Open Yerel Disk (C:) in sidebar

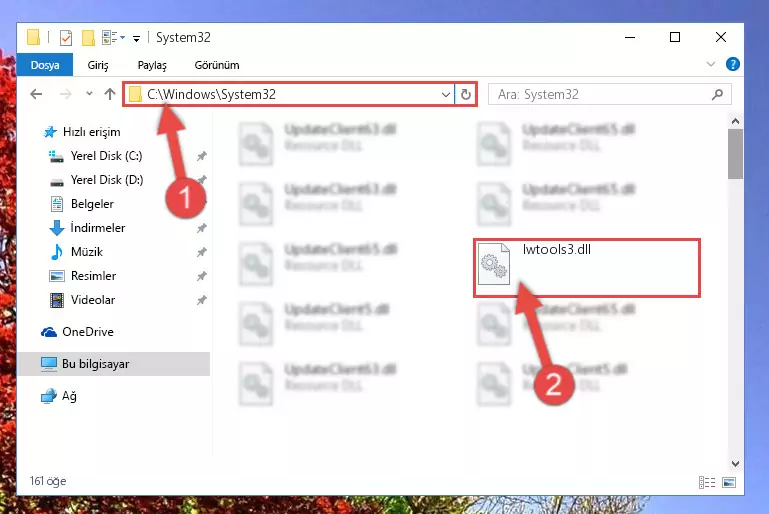(106, 156)
